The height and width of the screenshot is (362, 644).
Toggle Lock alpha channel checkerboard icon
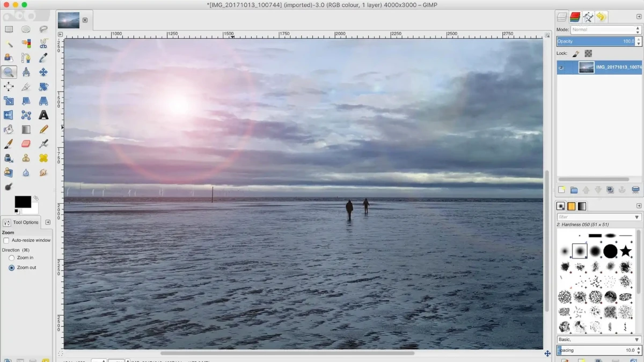589,54
